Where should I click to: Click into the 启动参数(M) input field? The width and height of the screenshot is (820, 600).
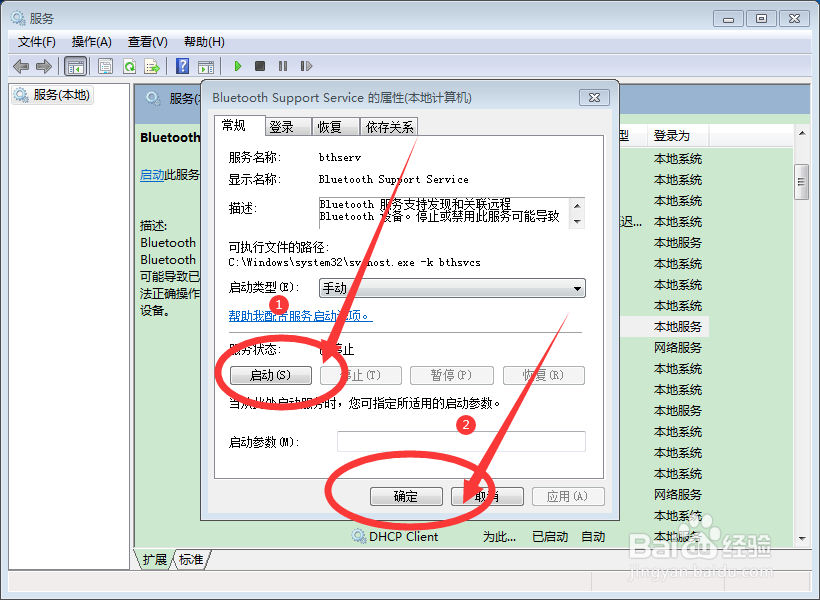461,441
